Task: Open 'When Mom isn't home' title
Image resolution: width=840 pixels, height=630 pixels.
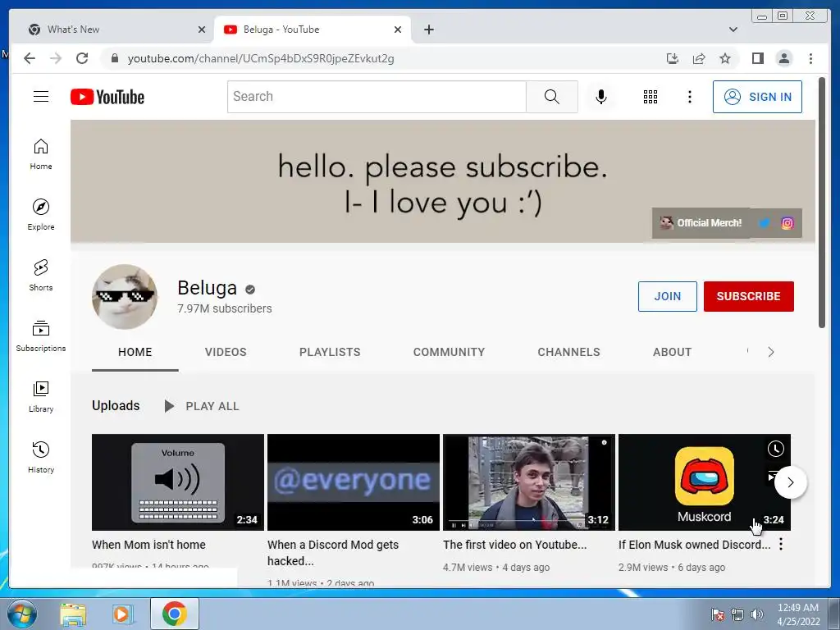Action: pos(148,545)
